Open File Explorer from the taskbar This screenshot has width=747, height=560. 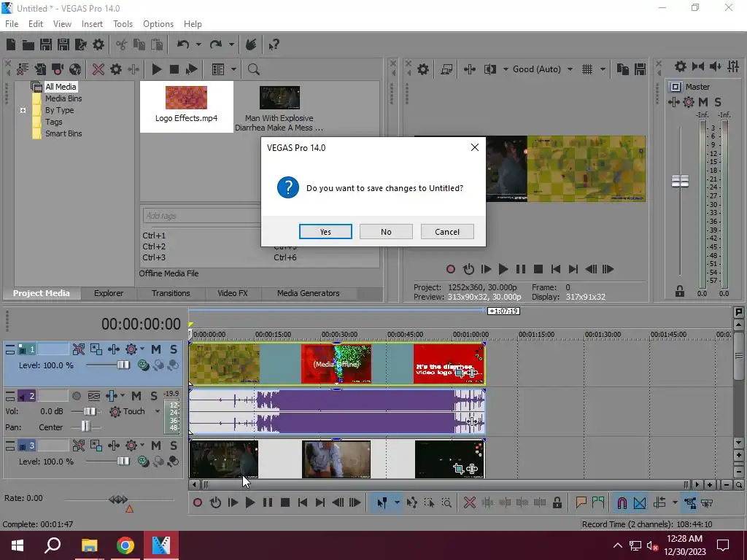coord(89,545)
